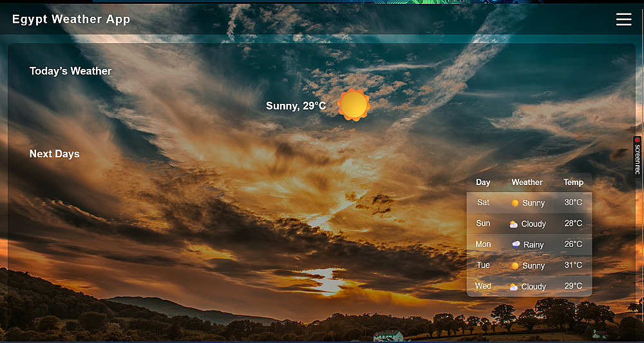644x343 pixels.
Task: Select the Sun day cell
Action: pos(483,223)
